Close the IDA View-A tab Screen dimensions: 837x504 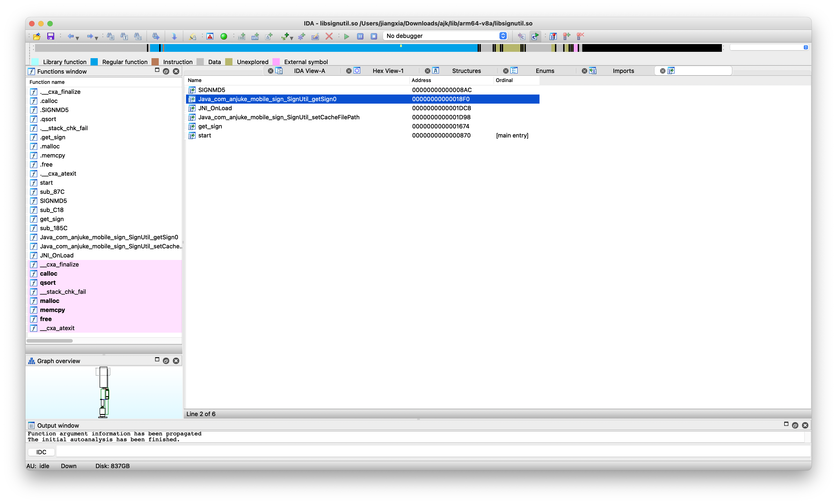coord(270,71)
